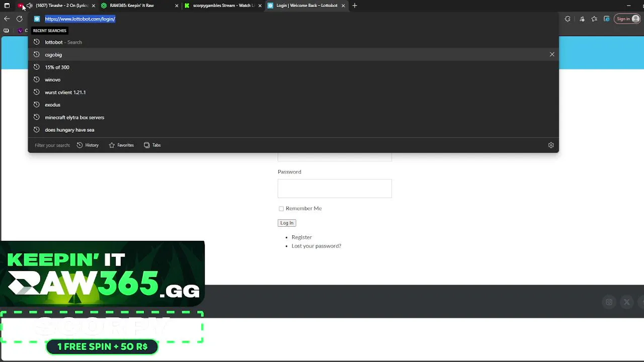The width and height of the screenshot is (644, 362).
Task: Choose the '15% of 300' suggestion
Action: click(293, 67)
